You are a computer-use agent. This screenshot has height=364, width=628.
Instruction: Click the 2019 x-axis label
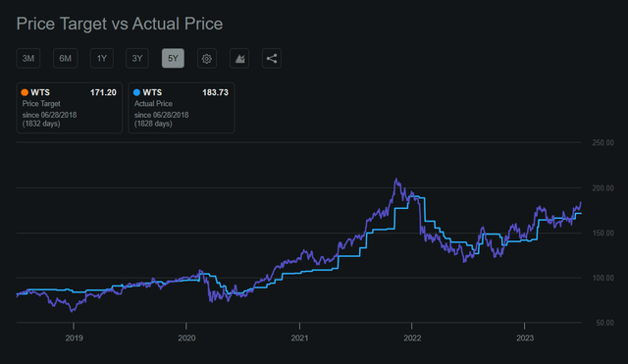tap(75, 338)
